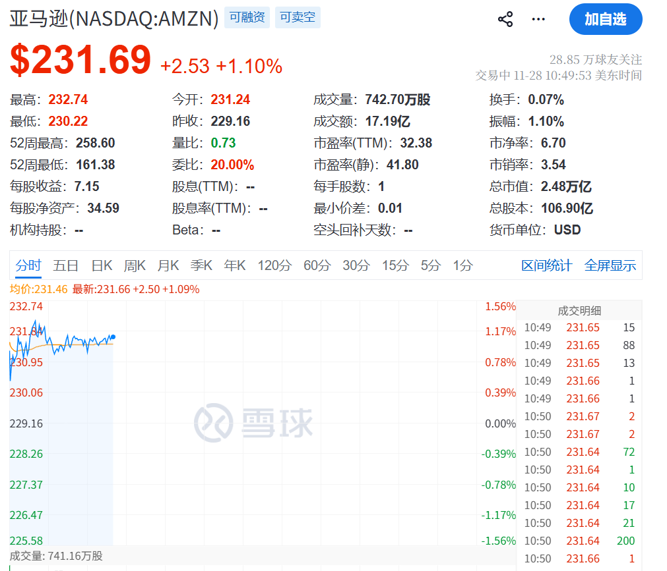
Task: Show the 年K chart tab
Action: point(235,265)
